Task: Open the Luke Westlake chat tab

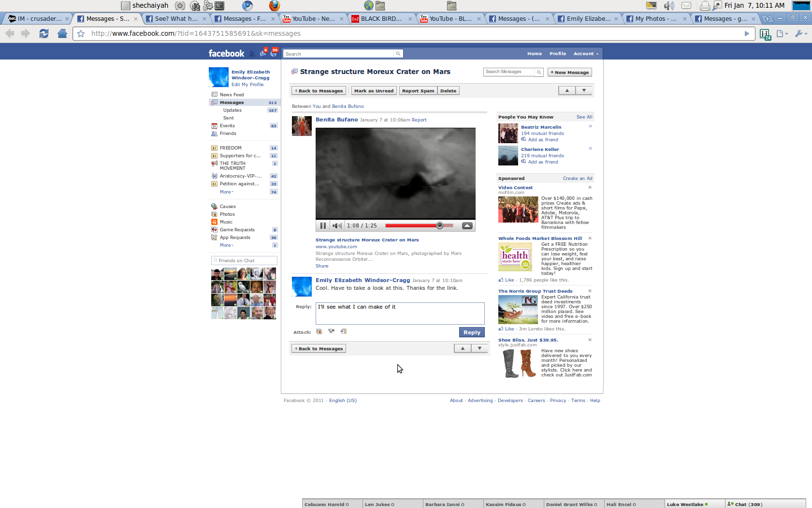Action: click(x=695, y=504)
